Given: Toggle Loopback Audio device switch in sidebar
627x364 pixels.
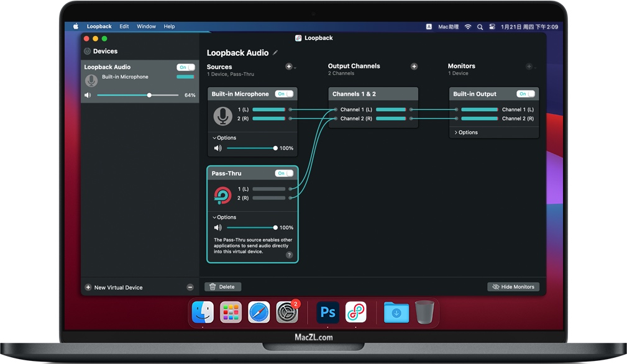Looking at the screenshot, I should pos(186,67).
